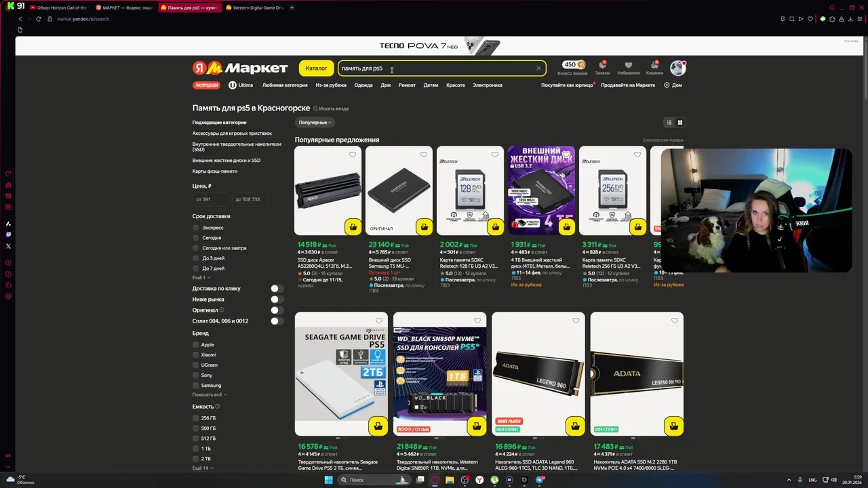The height and width of the screenshot is (488, 868).
Task: Open Колесо призов 450 coins
Action: point(572,68)
